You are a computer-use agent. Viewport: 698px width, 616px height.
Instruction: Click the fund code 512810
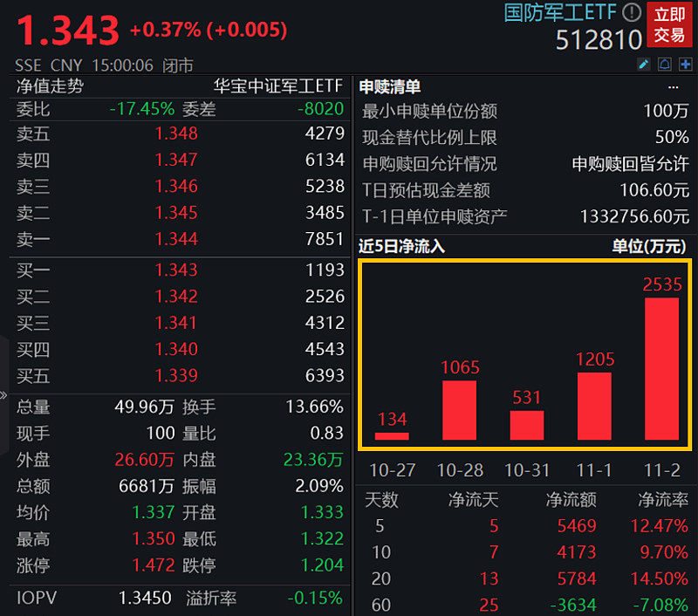[x=599, y=40]
